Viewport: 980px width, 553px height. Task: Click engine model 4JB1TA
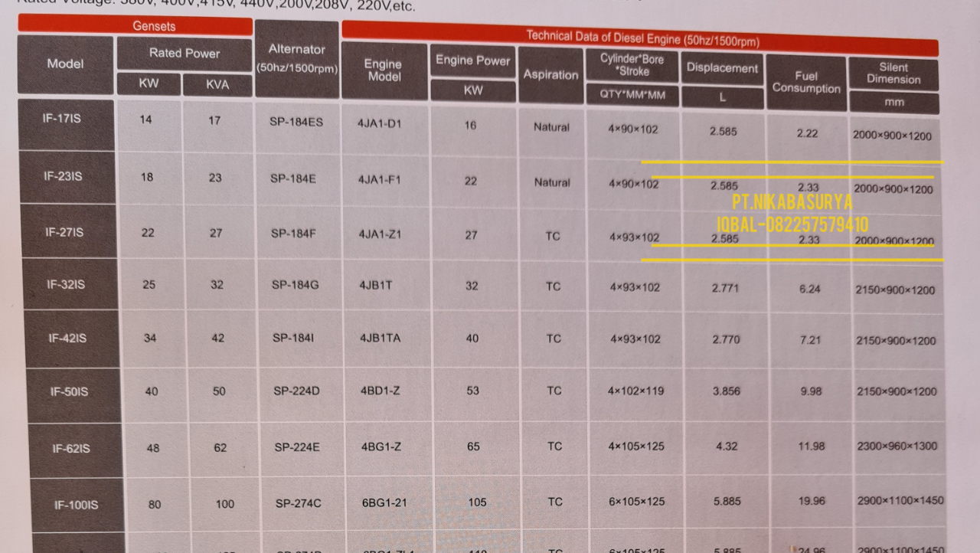click(x=380, y=338)
